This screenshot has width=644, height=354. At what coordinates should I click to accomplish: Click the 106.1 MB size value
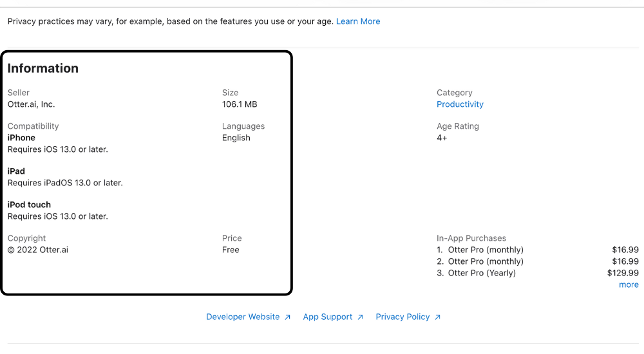[x=240, y=104]
